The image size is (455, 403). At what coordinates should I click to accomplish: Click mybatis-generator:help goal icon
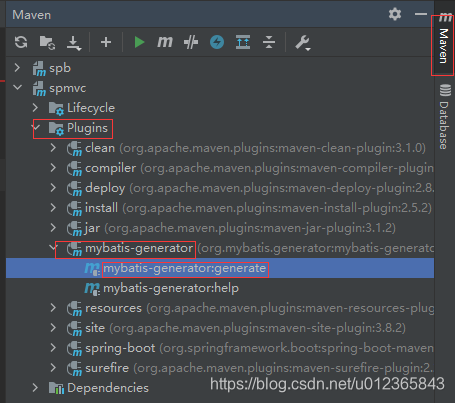[x=92, y=289]
